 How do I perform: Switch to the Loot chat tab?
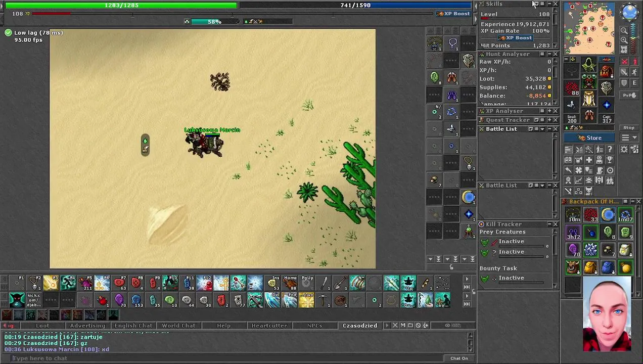[x=42, y=326]
